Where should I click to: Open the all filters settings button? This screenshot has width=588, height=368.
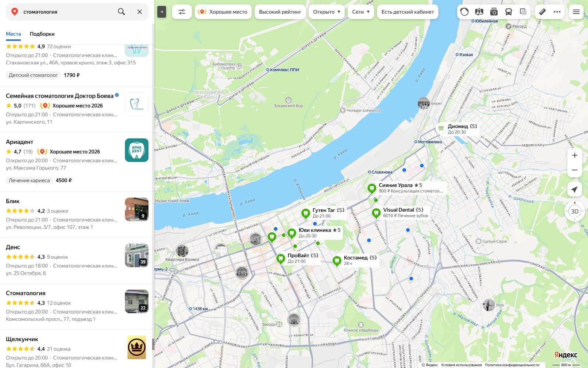[x=182, y=12]
